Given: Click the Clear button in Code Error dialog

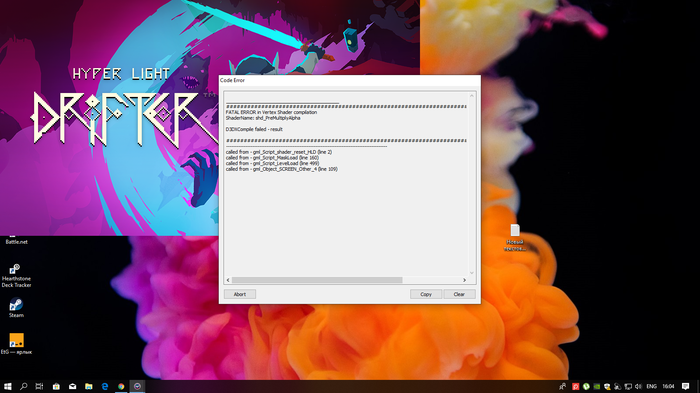Looking at the screenshot, I should [459, 294].
